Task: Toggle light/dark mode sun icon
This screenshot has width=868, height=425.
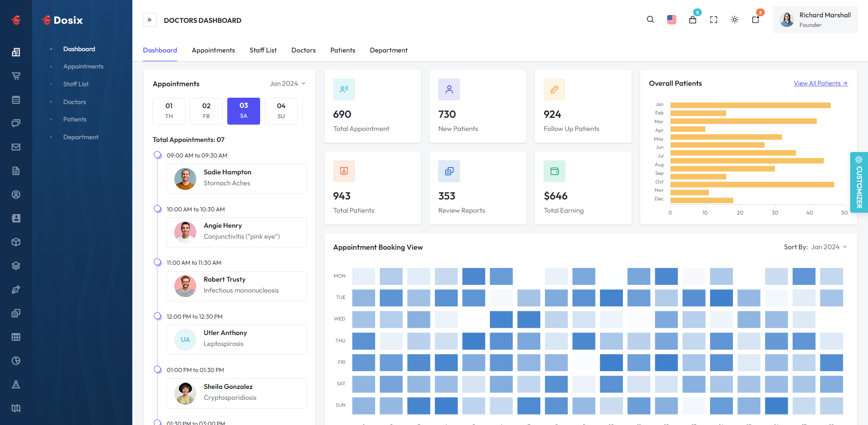Action: pyautogui.click(x=735, y=20)
